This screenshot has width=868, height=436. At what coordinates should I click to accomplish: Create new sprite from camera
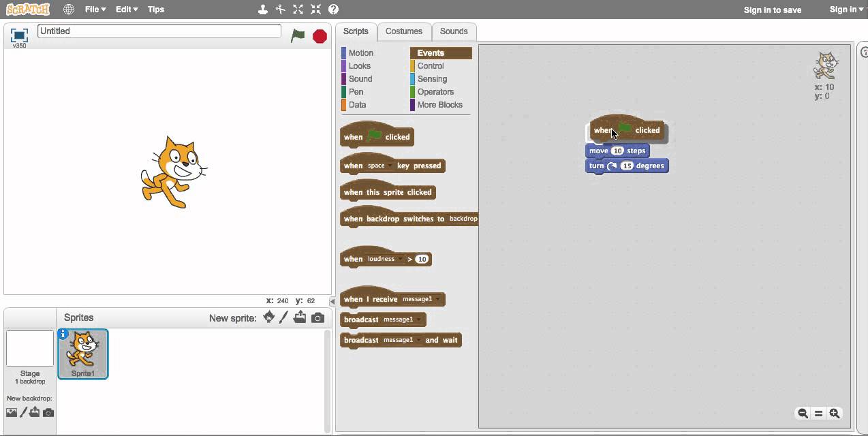pyautogui.click(x=317, y=317)
